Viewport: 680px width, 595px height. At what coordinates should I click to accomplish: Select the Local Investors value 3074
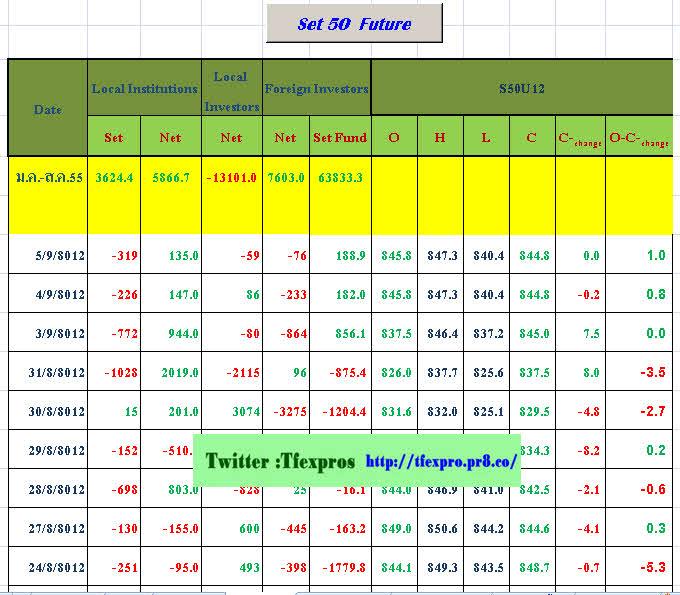(x=240, y=412)
